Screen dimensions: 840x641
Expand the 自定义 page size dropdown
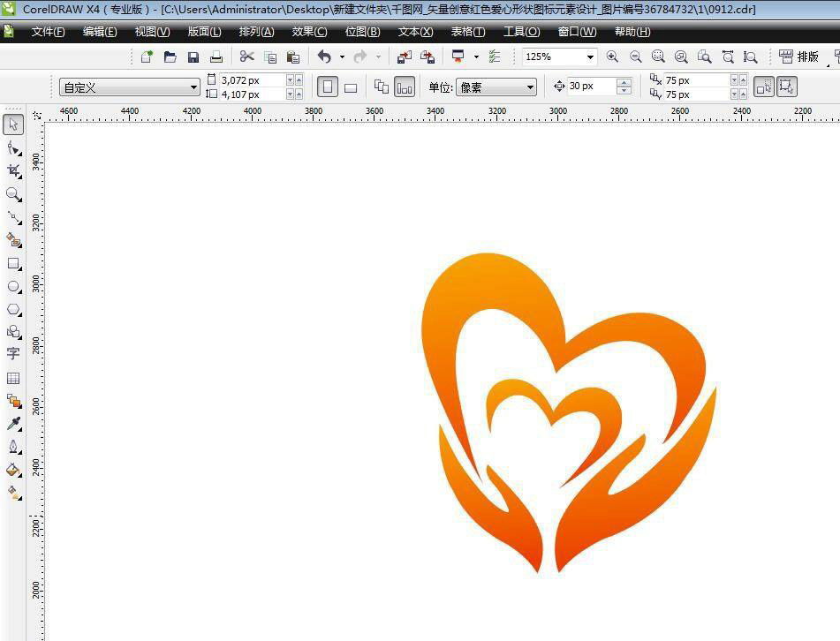(193, 87)
